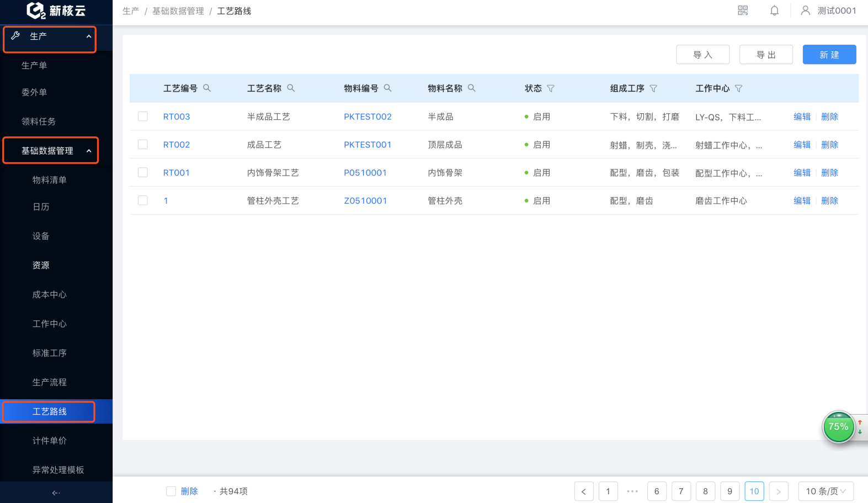Search by 物料编号 magnifier icon
Image resolution: width=868 pixels, height=503 pixels.
pyautogui.click(x=388, y=88)
